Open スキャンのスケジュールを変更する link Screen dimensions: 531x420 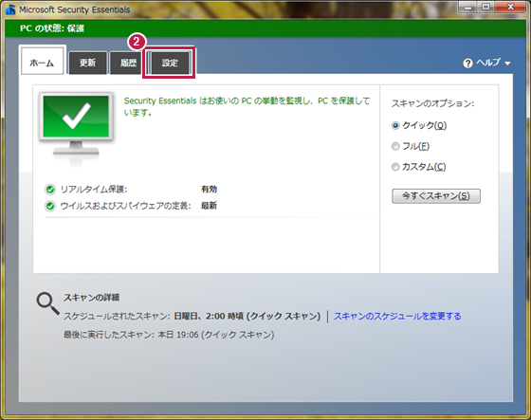click(x=397, y=316)
